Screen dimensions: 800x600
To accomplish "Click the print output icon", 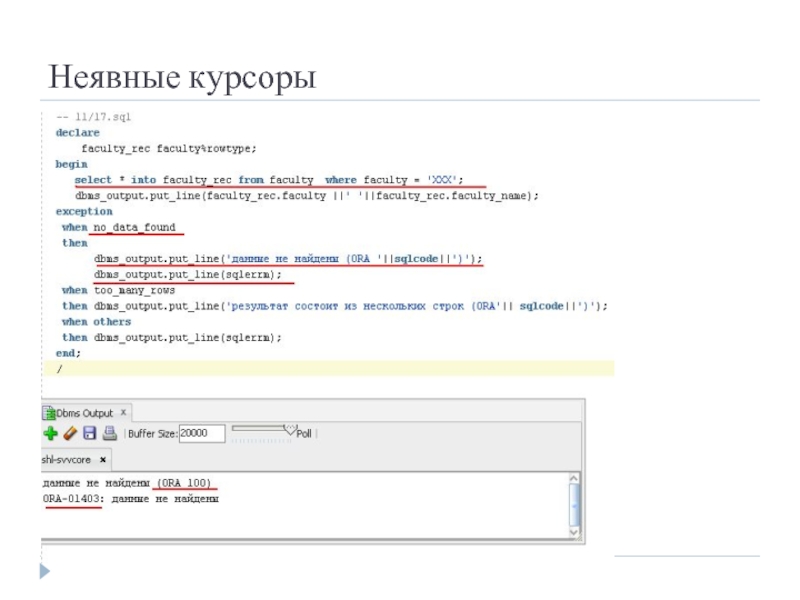I will [x=110, y=433].
